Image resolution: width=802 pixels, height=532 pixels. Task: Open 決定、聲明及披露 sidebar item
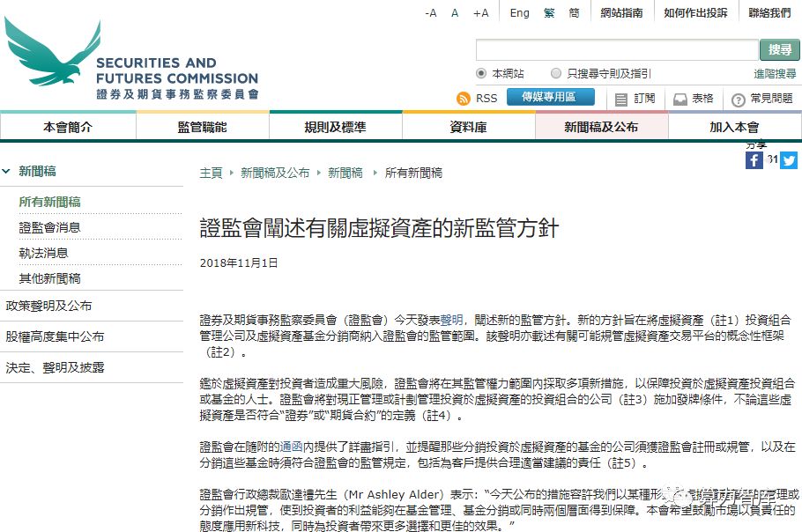tap(55, 367)
